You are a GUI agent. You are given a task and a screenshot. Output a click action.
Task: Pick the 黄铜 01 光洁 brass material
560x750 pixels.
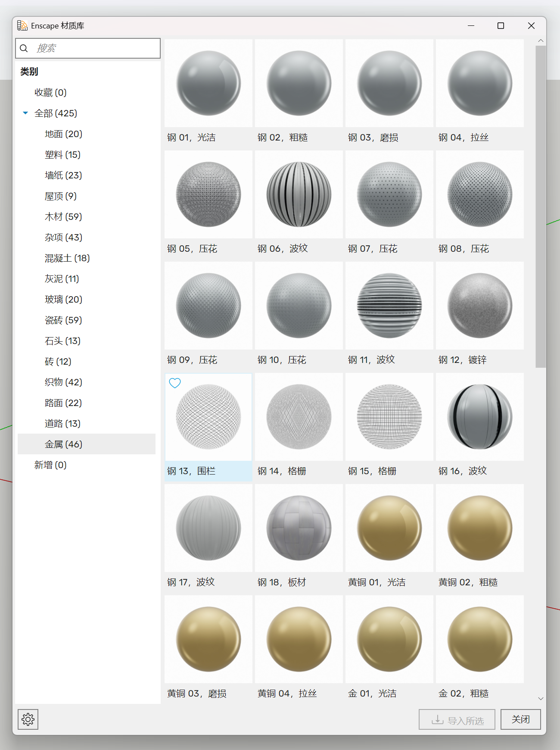click(x=389, y=528)
